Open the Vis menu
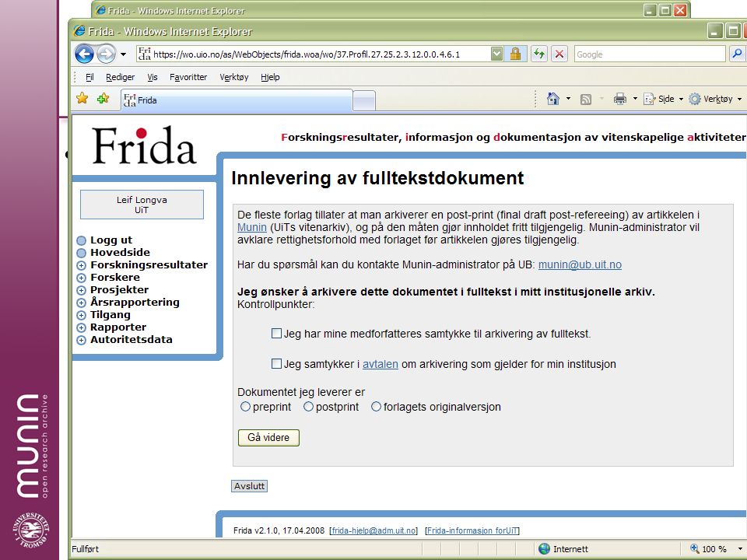The image size is (747, 560). point(153,77)
